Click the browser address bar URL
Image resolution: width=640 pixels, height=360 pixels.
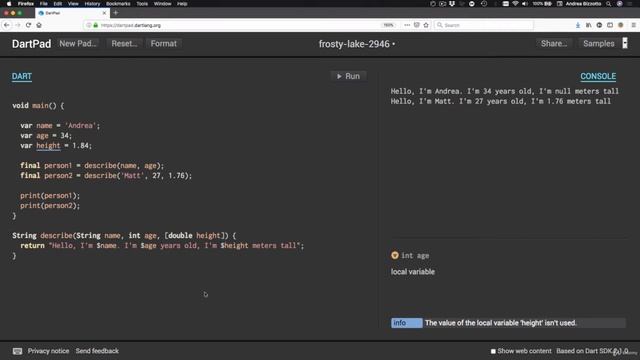[131, 25]
